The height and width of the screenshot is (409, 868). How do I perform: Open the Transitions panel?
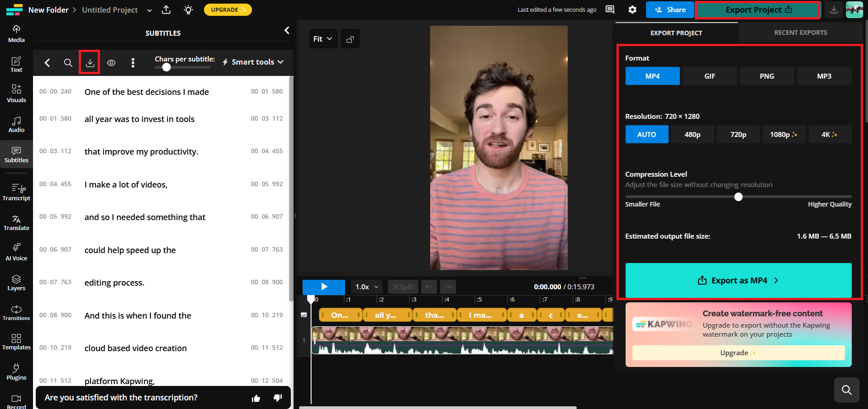coord(16,312)
